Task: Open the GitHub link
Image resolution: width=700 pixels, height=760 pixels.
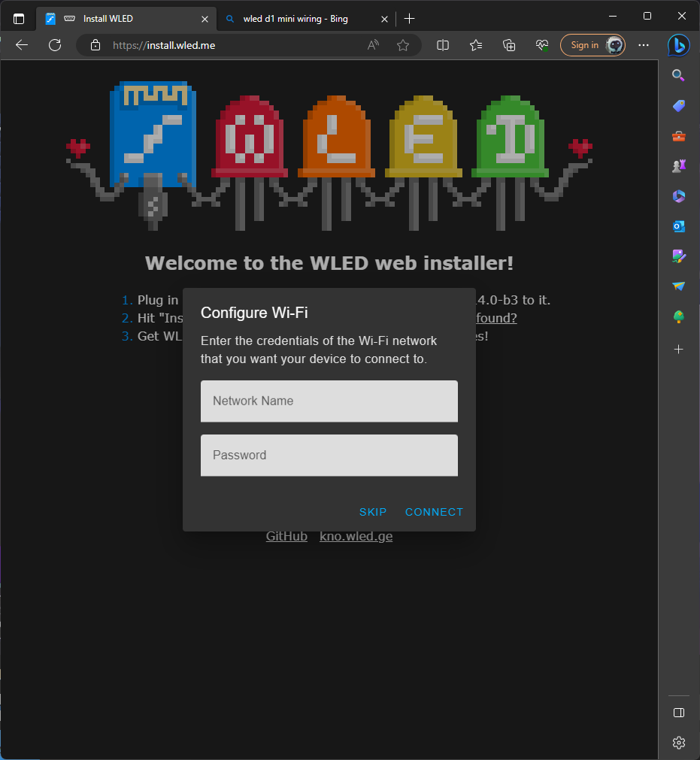Action: [x=286, y=536]
